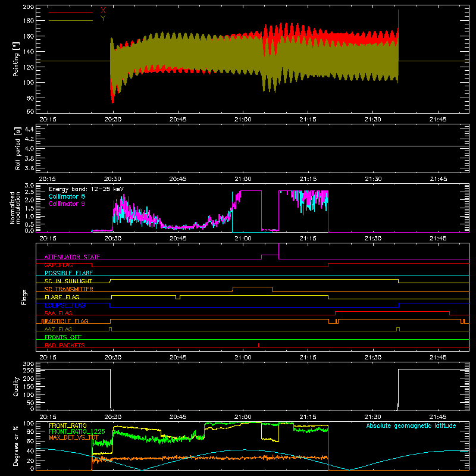Click the raised SC_TRANSMITTER step near 21:00
The width and height of the screenshot is (476, 476).
(x=252, y=287)
